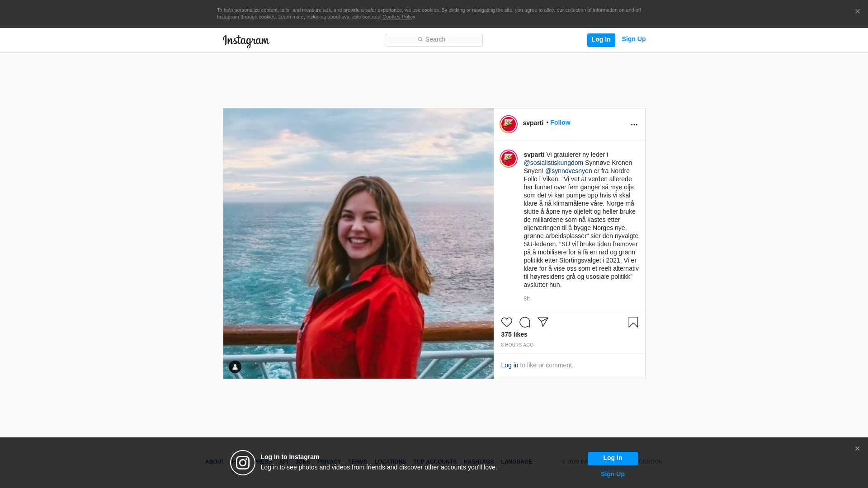Open the LOCATIONS footer link
868x488 pixels.
[390, 462]
